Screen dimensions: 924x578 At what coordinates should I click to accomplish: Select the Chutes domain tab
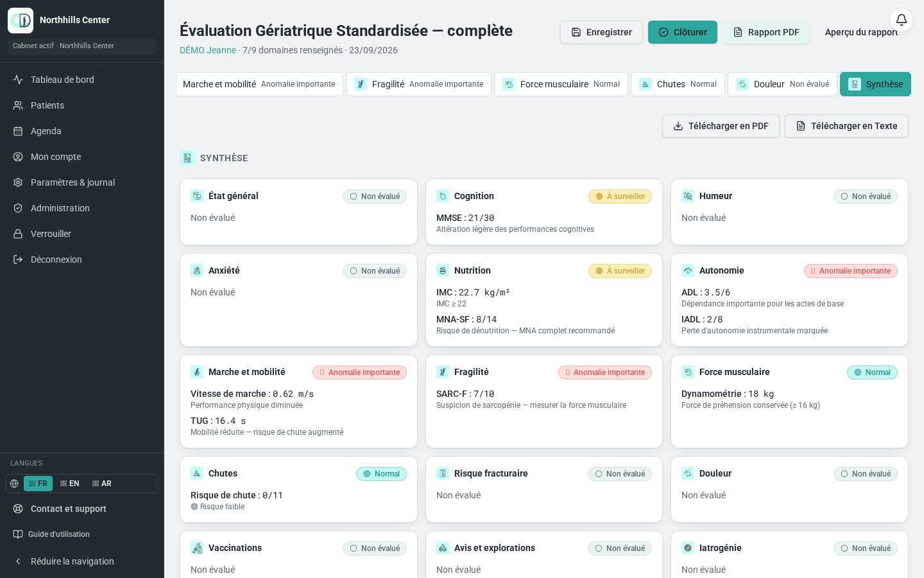tap(678, 84)
